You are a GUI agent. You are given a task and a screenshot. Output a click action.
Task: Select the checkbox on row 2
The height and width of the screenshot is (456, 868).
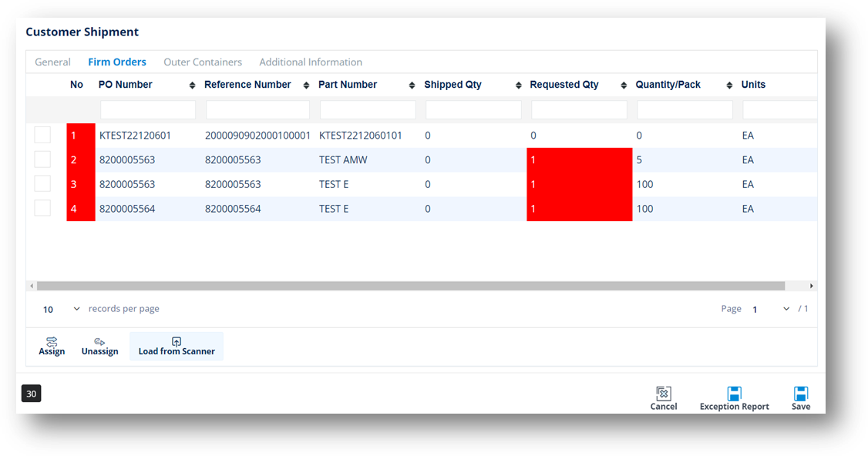coord(42,159)
